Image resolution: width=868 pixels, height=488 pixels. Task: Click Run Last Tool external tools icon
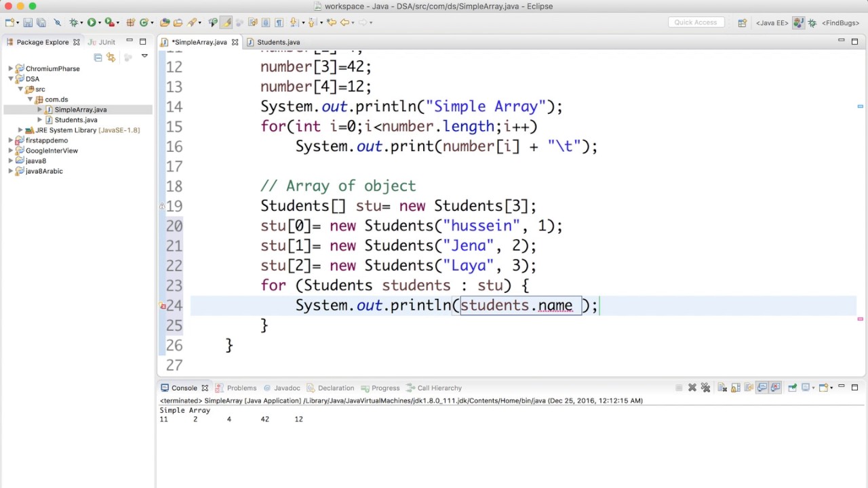pos(108,22)
